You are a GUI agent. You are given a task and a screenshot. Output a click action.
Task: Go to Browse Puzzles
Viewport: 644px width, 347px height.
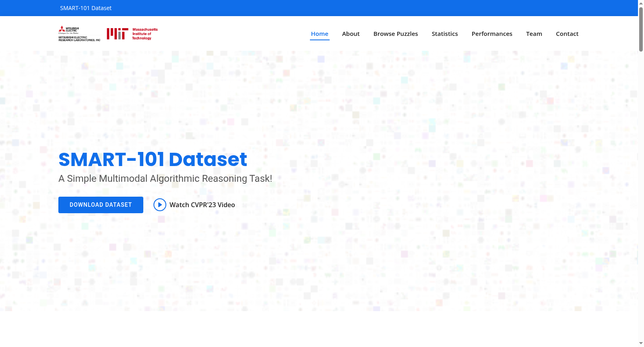(396, 34)
